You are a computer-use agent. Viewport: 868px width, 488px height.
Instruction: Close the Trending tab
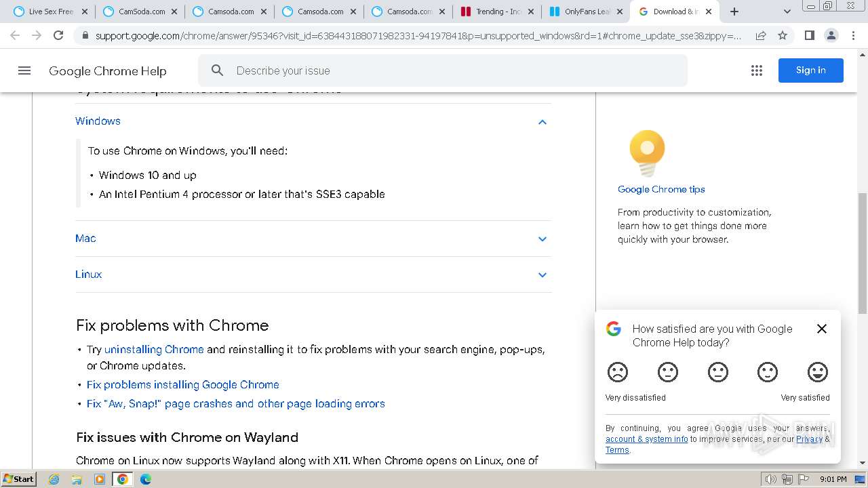pyautogui.click(x=530, y=12)
